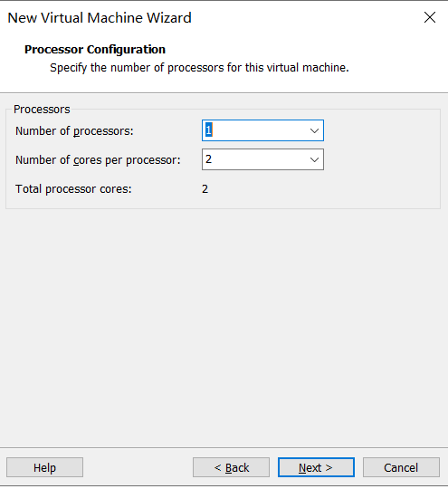Screen dimensions: 448x489
Task: Close the New Virtual Machine Wizard
Action: tap(430, 17)
